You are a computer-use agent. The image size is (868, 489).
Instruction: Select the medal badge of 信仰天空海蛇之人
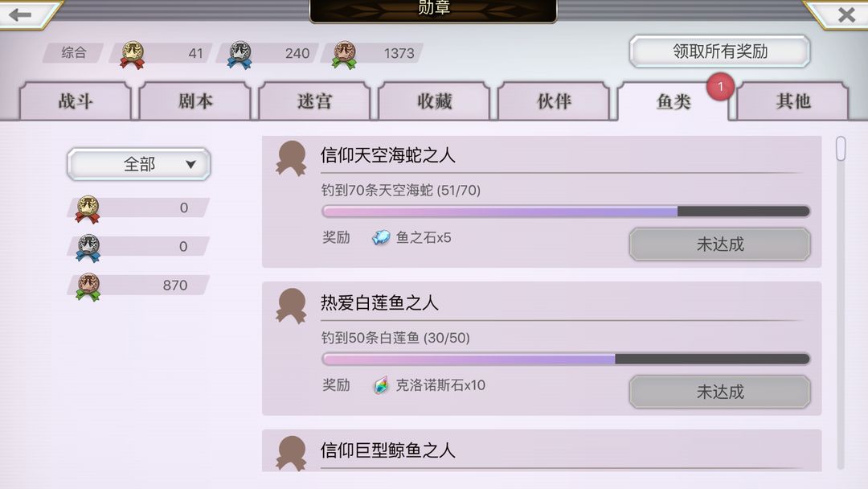(x=291, y=158)
